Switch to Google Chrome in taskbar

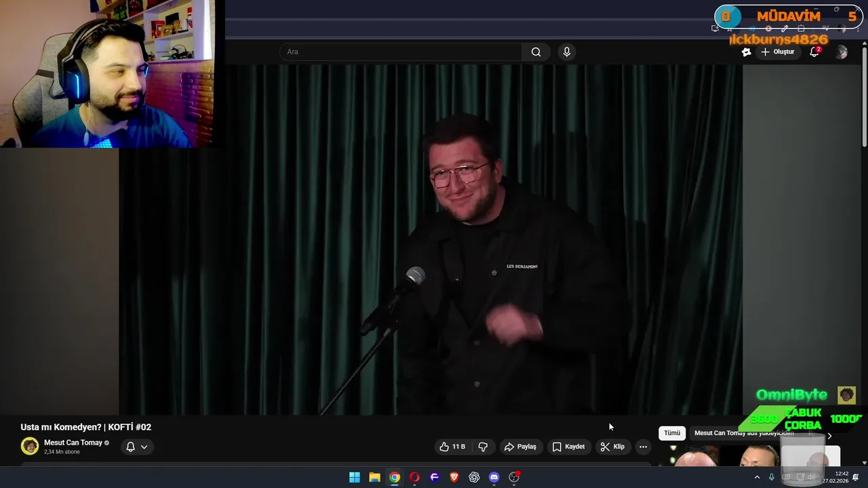click(x=394, y=477)
